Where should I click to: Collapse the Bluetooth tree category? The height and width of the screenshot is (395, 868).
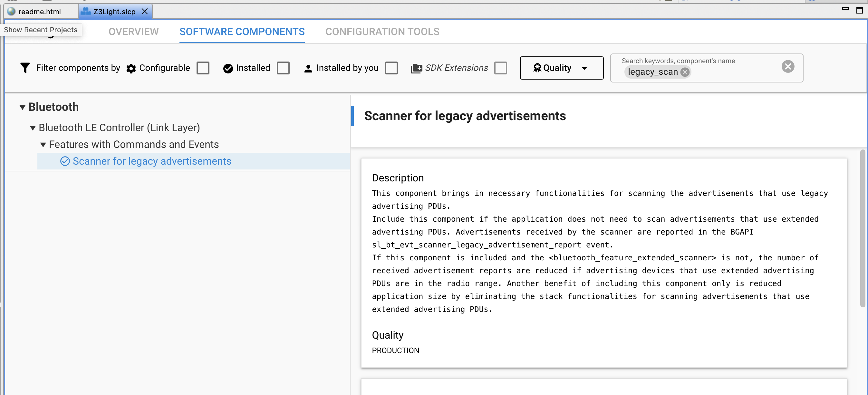pyautogui.click(x=23, y=107)
